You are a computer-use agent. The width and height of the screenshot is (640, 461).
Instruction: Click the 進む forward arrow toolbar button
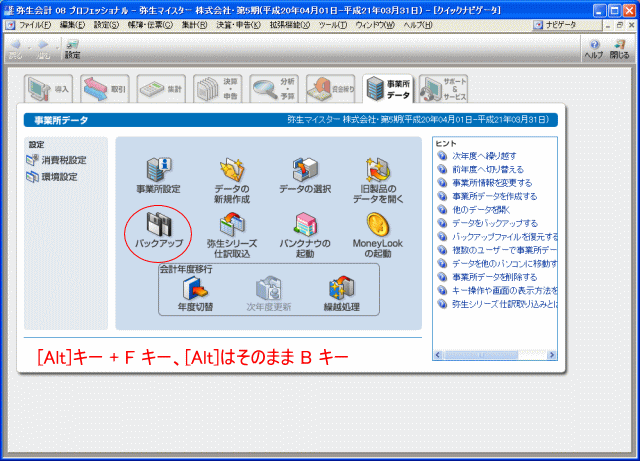click(x=43, y=49)
